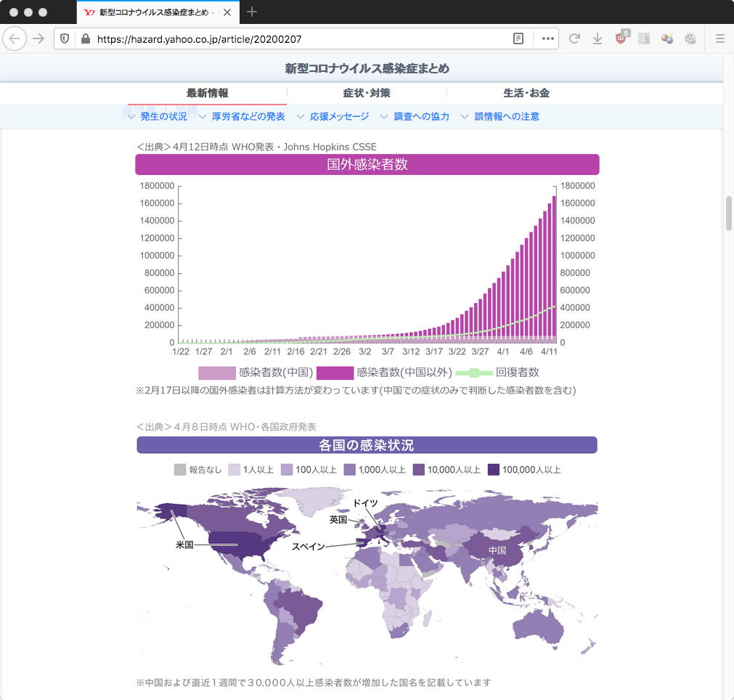Screen dimensions: 734x700
Task: Click left axis value 1000000
Action: click(157, 255)
